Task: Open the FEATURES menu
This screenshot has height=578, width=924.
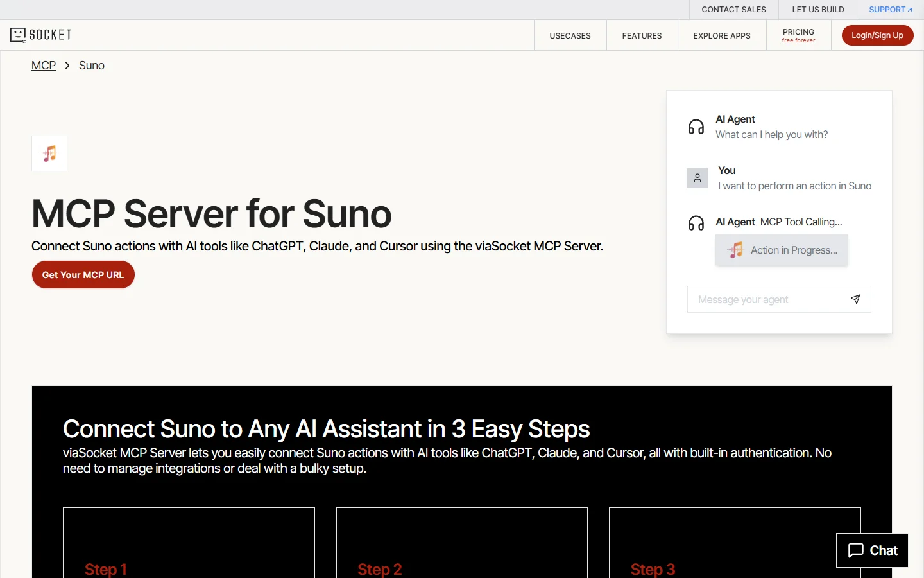Action: 642,35
